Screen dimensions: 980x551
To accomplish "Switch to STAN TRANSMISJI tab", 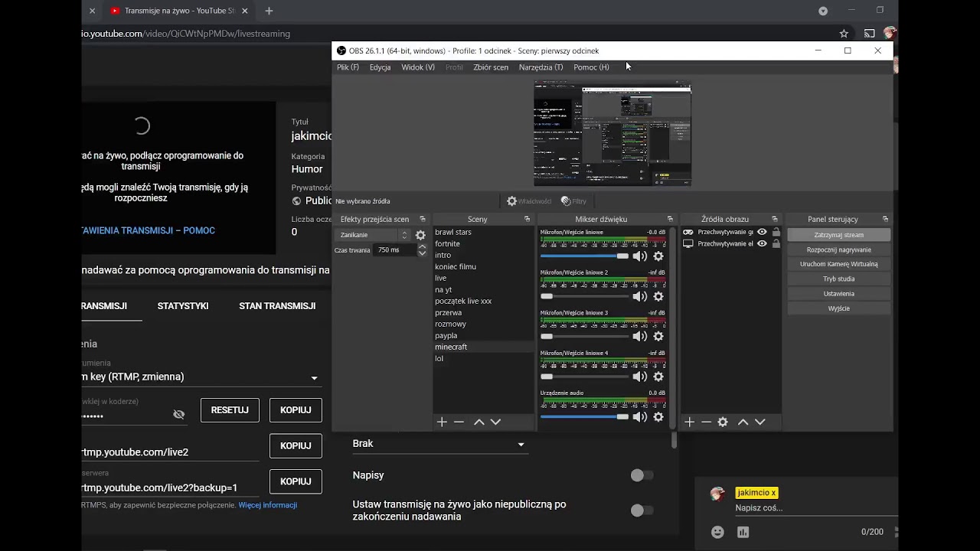I will click(277, 306).
